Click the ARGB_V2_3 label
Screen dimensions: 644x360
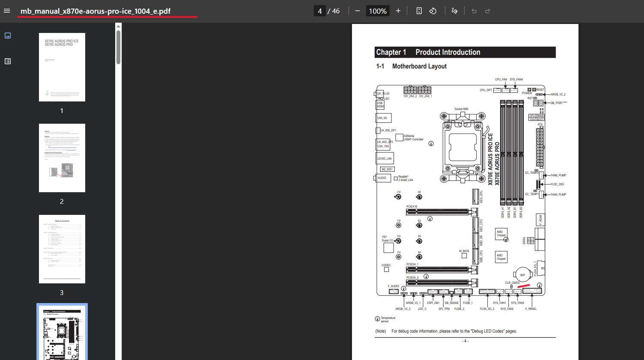403,309
